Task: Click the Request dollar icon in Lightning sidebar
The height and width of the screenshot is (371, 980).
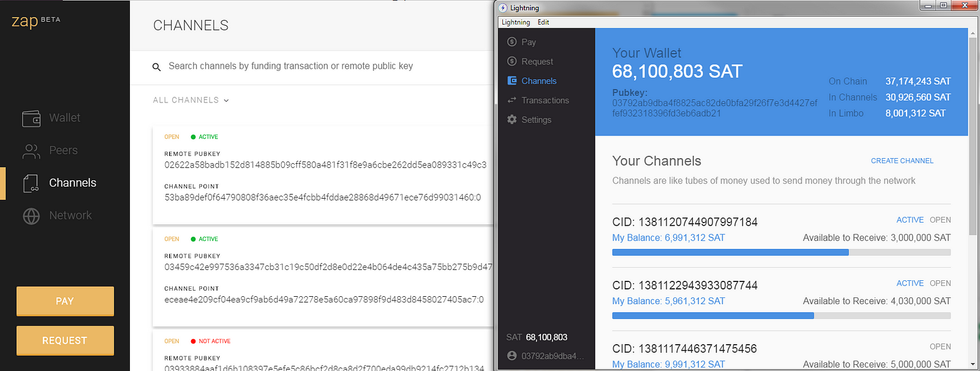Action: (512, 61)
